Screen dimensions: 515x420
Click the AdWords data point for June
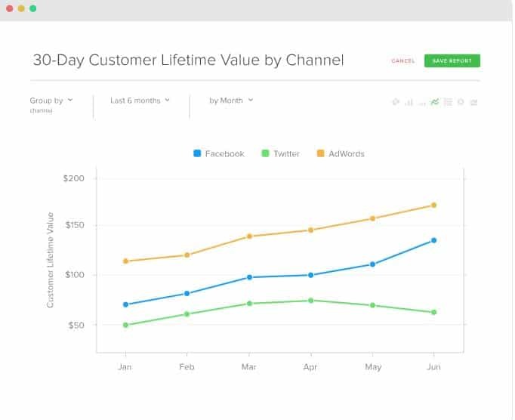pos(433,205)
